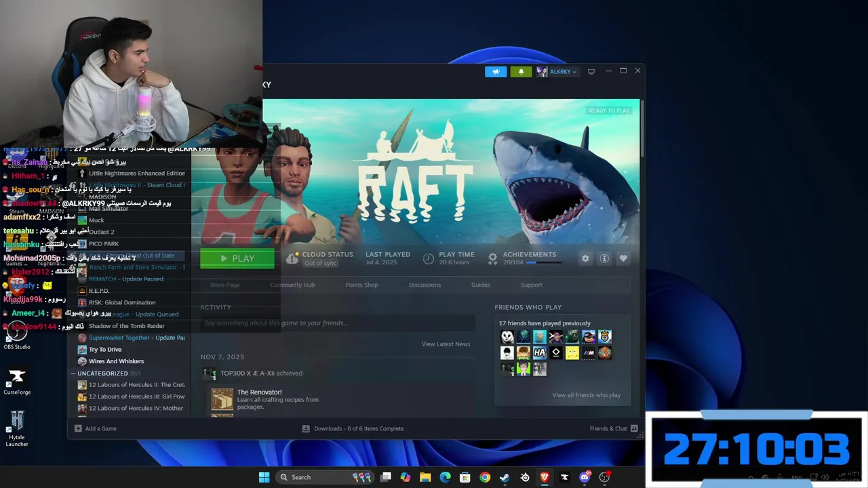Open Friends & Chat panel
The height and width of the screenshot is (488, 868).
point(614,428)
